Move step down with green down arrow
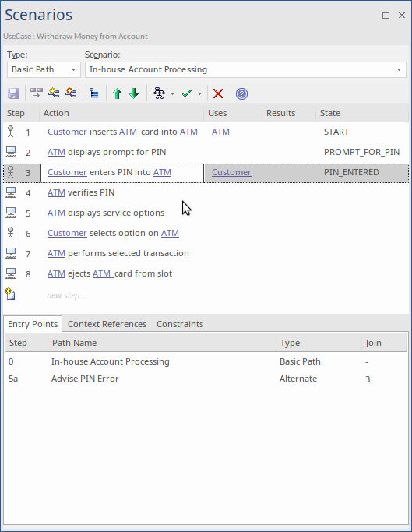This screenshot has height=532, width=412. click(134, 93)
